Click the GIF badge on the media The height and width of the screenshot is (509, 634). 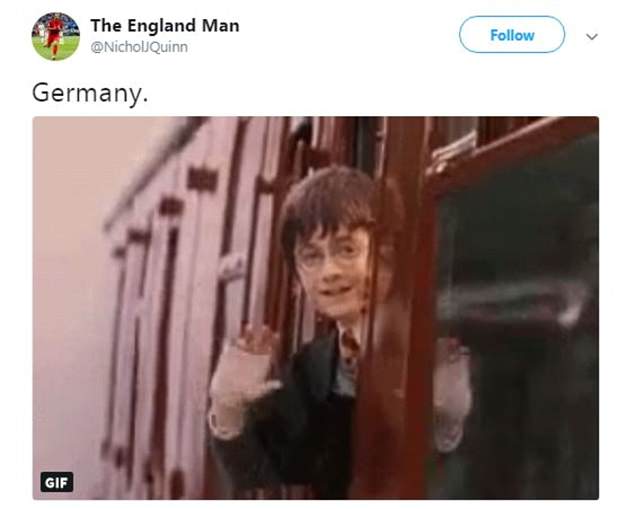tap(57, 482)
